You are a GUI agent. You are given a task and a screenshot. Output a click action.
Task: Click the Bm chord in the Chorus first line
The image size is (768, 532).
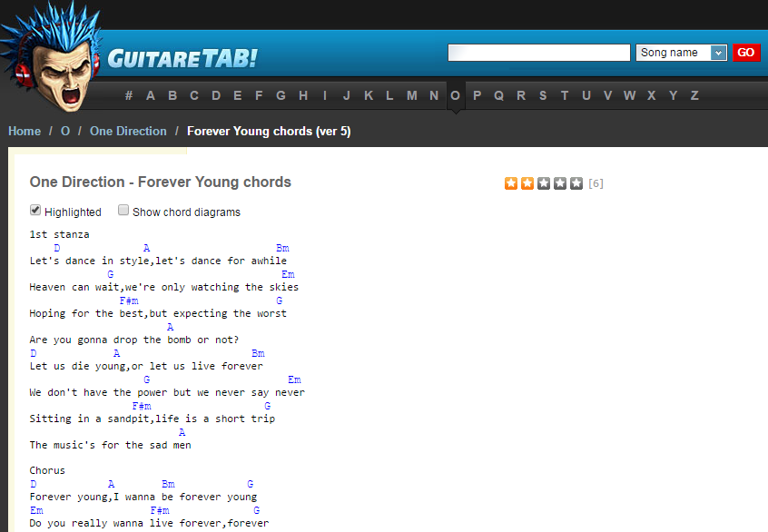tap(169, 484)
